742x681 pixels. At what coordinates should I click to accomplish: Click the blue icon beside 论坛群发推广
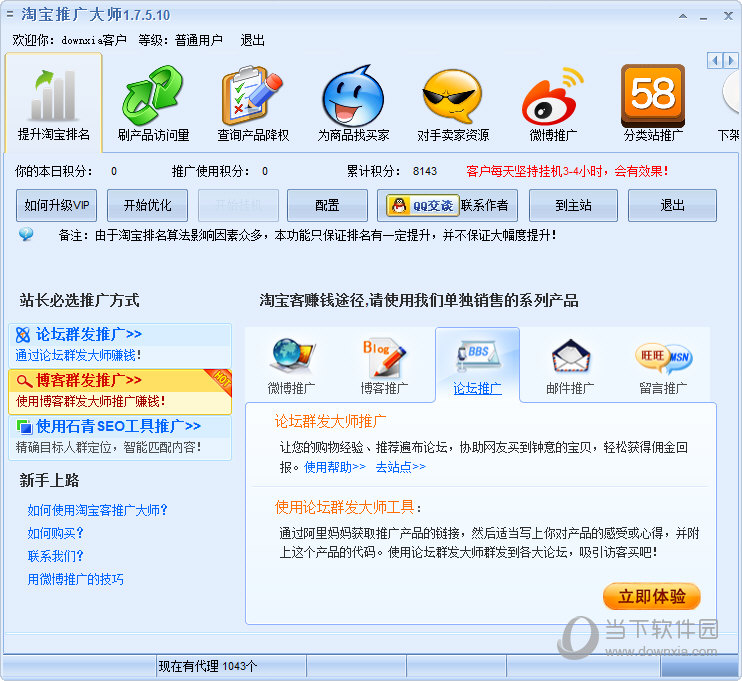[x=23, y=335]
